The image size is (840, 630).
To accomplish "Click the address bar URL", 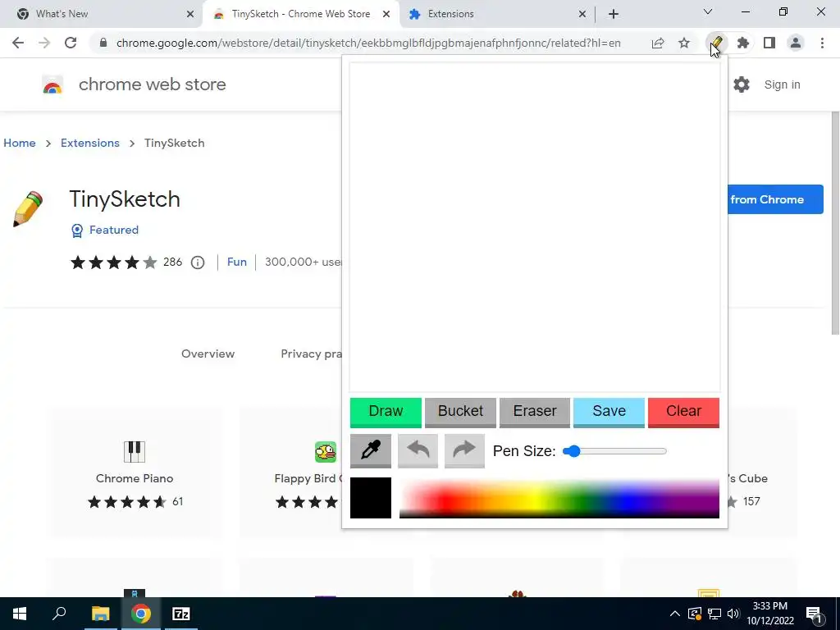I will pyautogui.click(x=368, y=43).
